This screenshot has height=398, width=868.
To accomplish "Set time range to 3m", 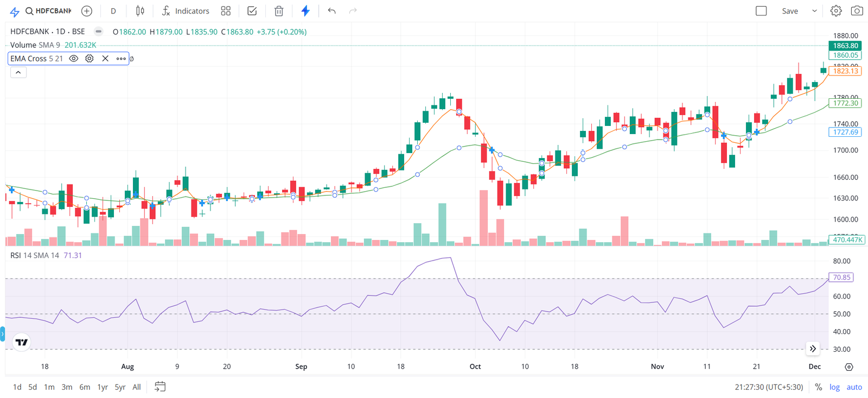I will pos(67,387).
